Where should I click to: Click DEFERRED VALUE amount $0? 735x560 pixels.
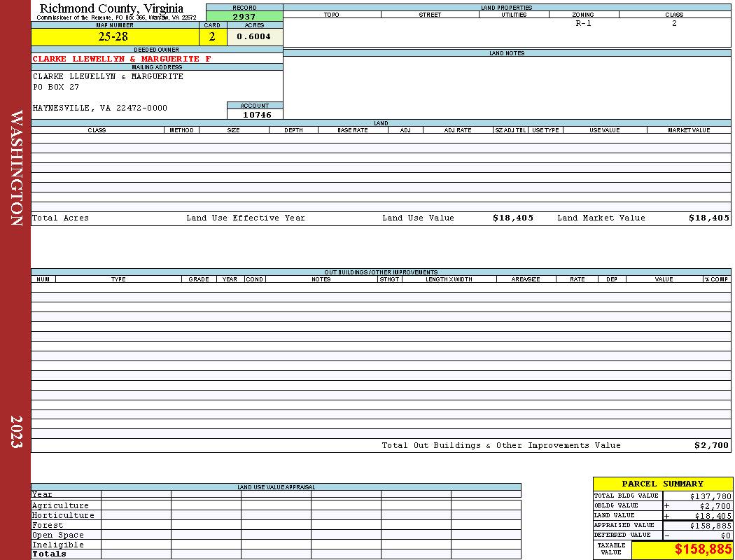[726, 535]
